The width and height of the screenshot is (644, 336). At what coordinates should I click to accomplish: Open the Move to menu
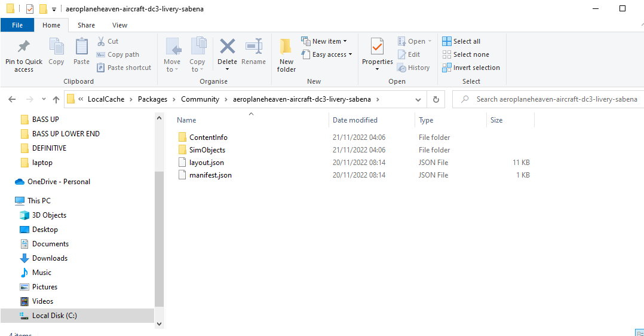pyautogui.click(x=171, y=54)
